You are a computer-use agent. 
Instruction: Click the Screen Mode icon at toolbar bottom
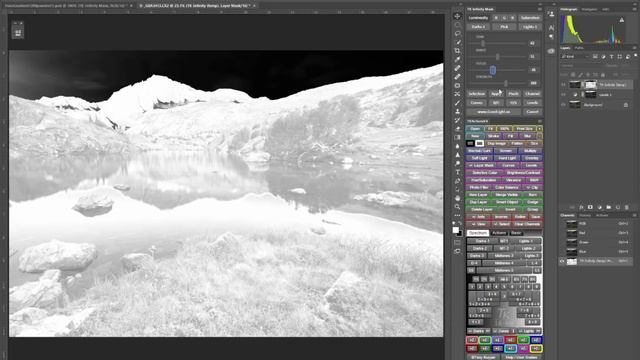pyautogui.click(x=458, y=251)
